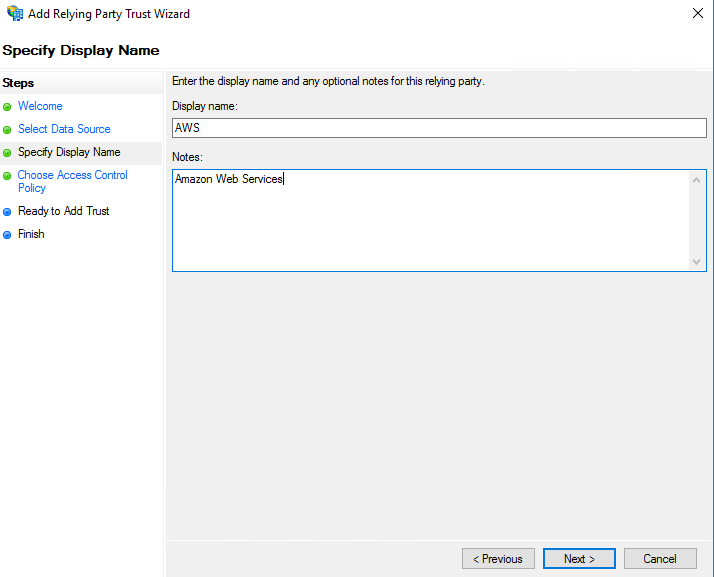Click inside the Notes text area
This screenshot has height=577, width=714.
point(430,220)
